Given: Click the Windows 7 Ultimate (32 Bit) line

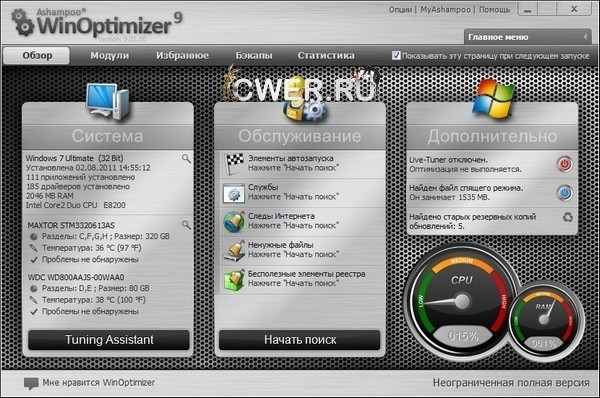Looking at the screenshot, I should [x=75, y=158].
